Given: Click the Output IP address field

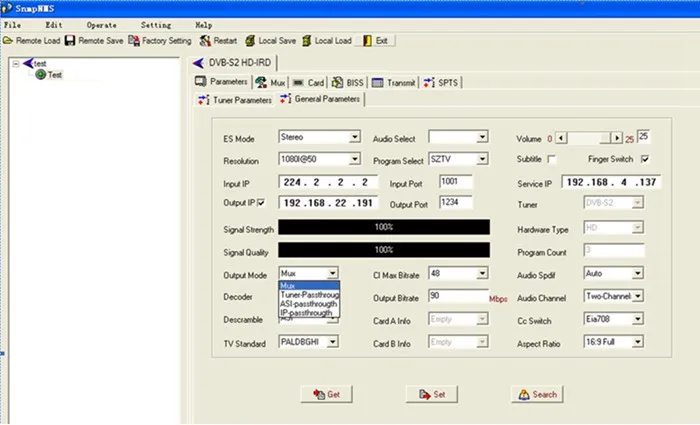Looking at the screenshot, I should tap(328, 203).
